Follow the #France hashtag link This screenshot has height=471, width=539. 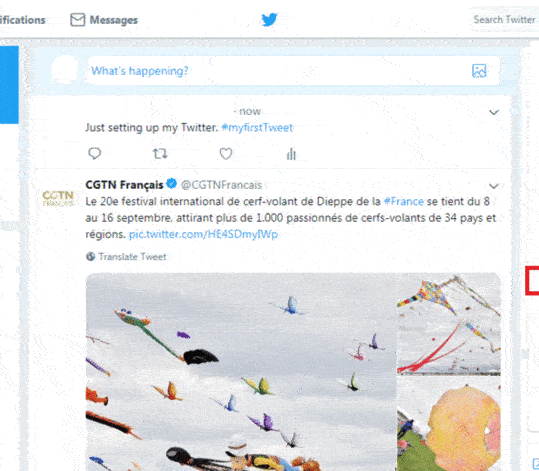(x=404, y=201)
